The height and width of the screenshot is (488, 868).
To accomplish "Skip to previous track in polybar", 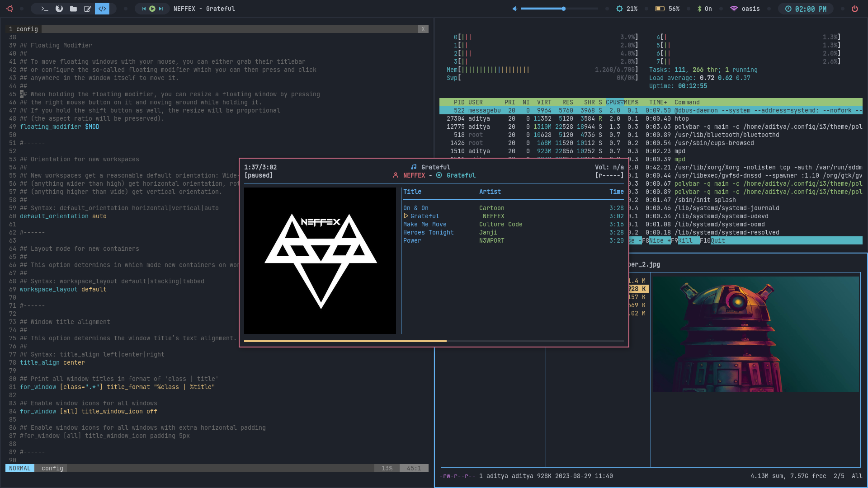I will click(144, 9).
